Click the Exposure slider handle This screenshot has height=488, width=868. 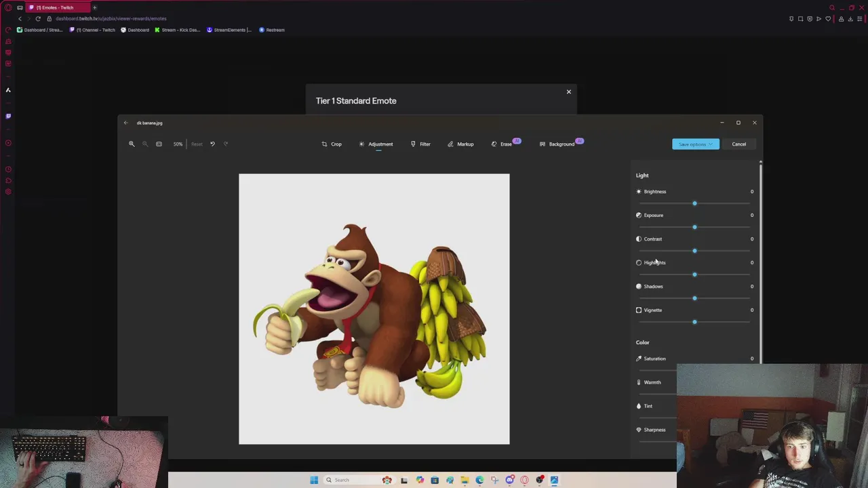pyautogui.click(x=694, y=227)
